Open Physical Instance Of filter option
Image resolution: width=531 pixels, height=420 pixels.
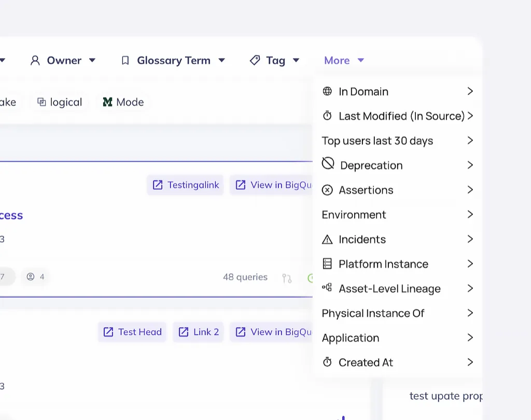(x=373, y=313)
